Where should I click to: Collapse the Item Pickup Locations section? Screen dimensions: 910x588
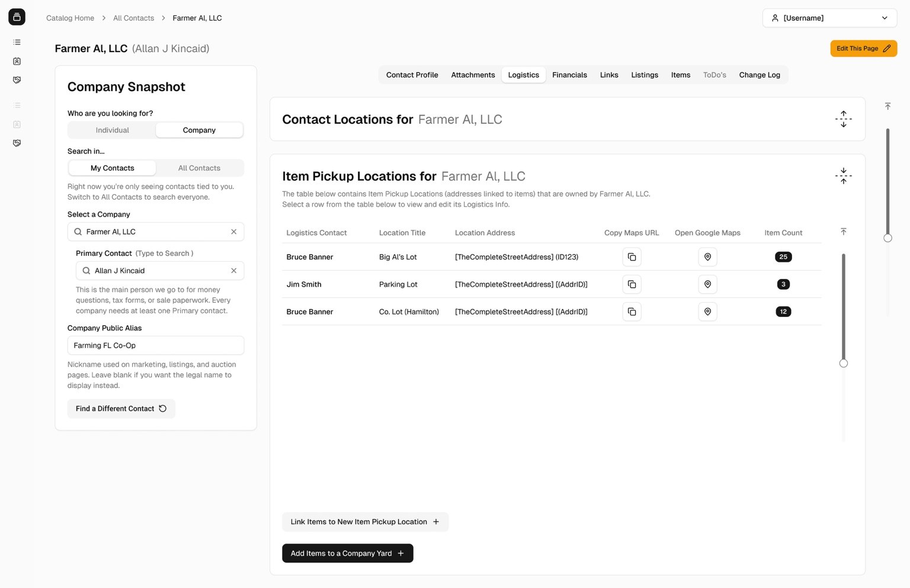[x=843, y=176]
